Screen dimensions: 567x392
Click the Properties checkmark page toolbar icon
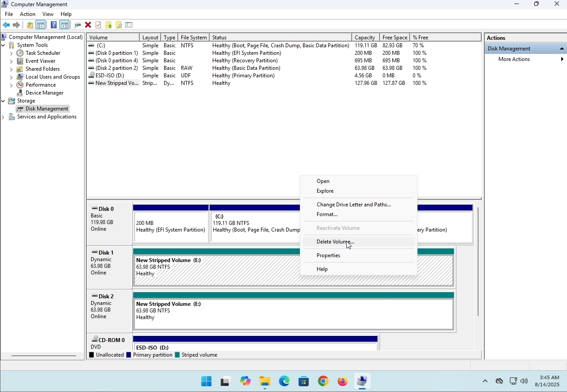click(x=98, y=25)
